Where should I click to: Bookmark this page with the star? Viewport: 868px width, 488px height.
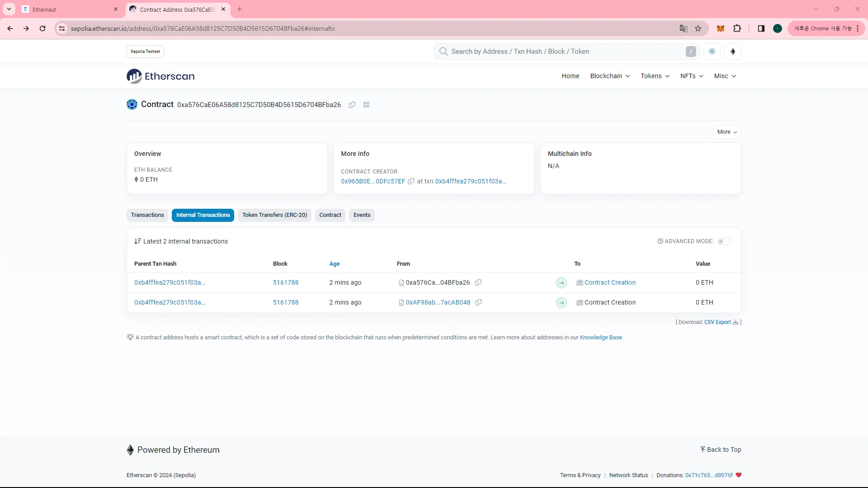pos(698,28)
